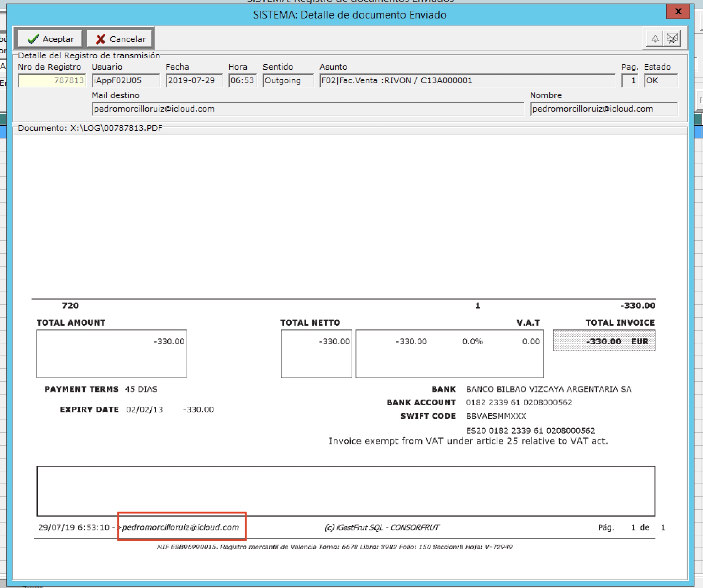Select the Nro de Registro field
The width and height of the screenshot is (703, 588).
52,80
